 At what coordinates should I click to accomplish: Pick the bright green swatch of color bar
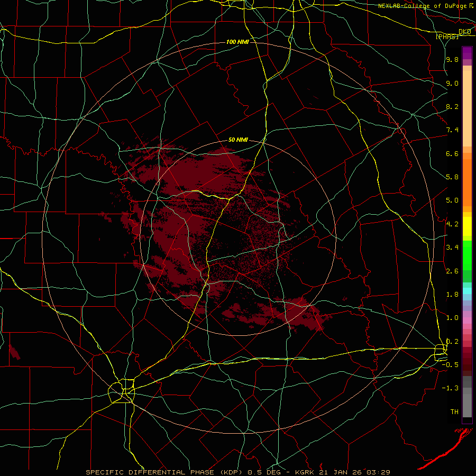click(x=467, y=255)
